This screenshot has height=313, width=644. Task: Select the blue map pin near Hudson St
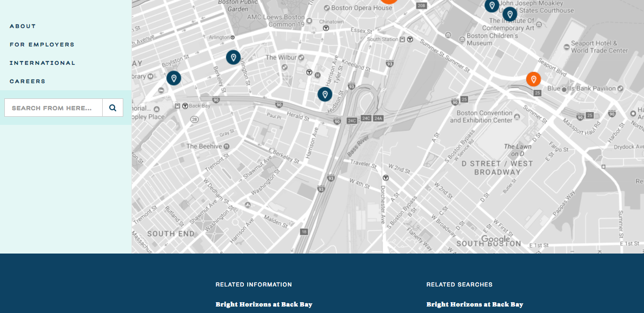pos(325,95)
